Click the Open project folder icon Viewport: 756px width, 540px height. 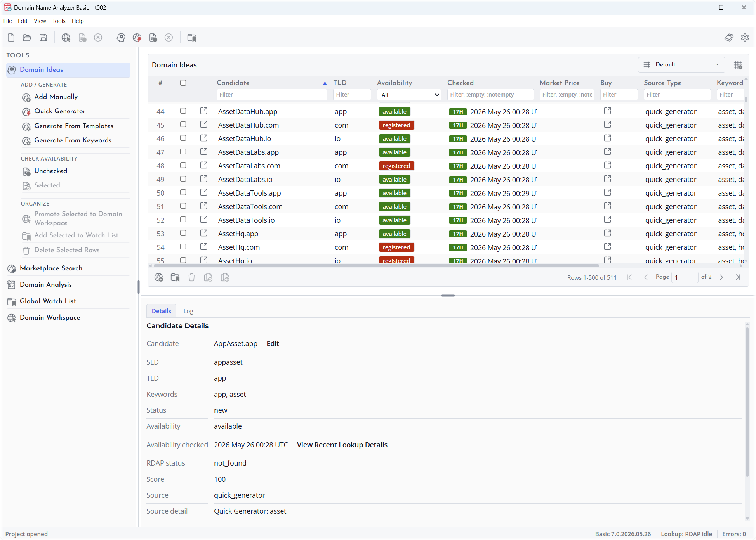coord(27,38)
